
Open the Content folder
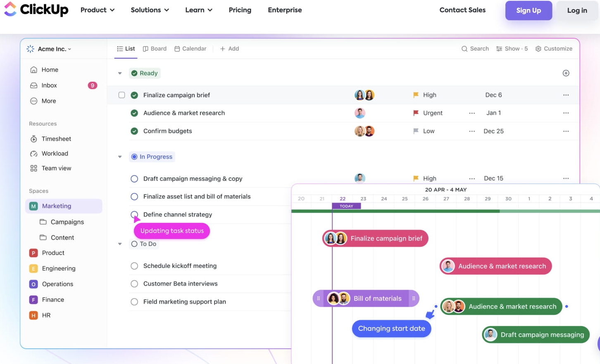point(57,238)
